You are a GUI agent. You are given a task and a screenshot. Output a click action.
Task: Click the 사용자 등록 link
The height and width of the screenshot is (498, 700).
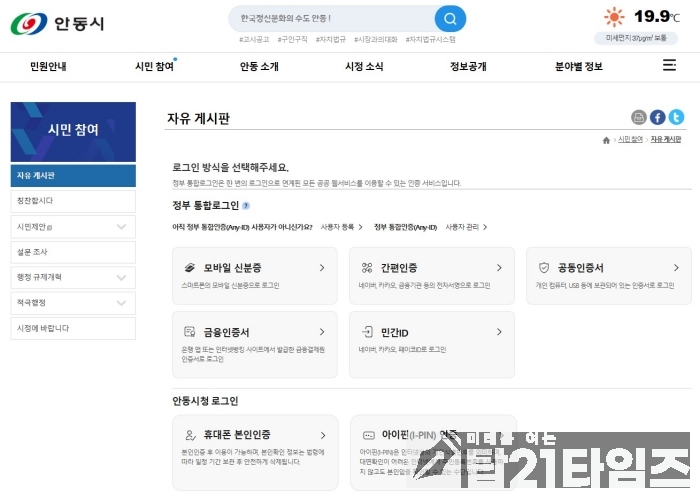click(342, 227)
